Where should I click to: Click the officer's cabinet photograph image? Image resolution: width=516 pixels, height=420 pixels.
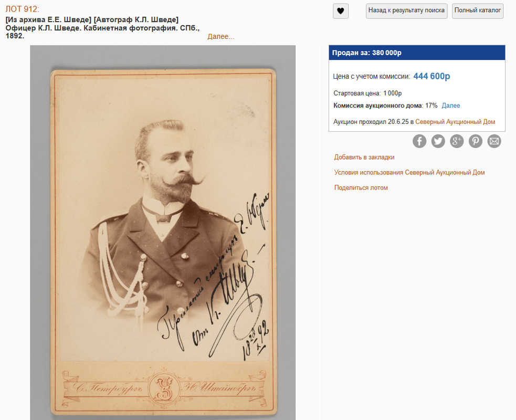163,233
